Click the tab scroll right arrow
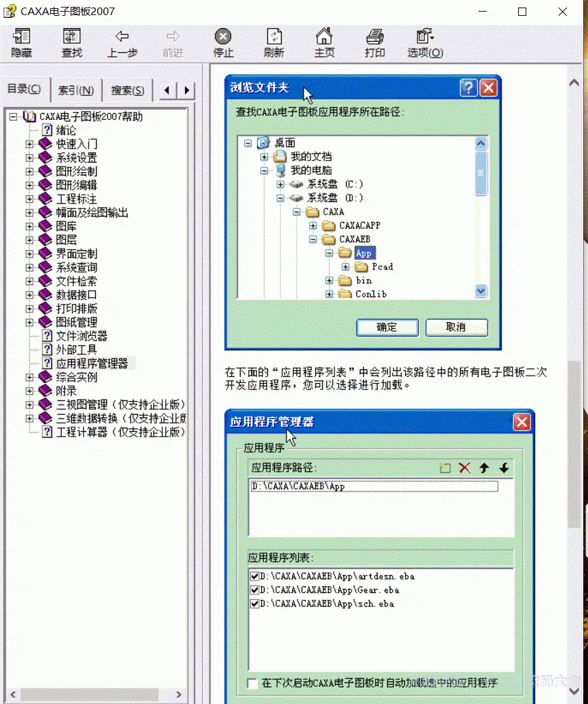588x704 pixels. click(x=186, y=90)
